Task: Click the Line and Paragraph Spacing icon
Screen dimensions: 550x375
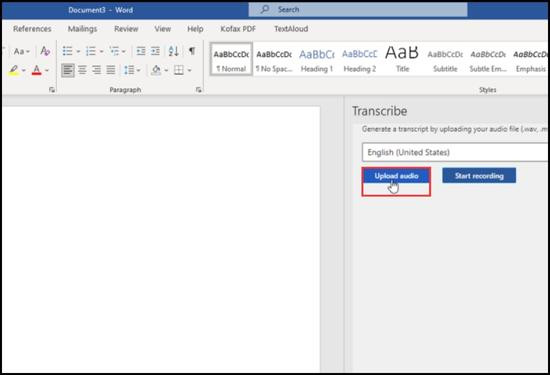Action: point(129,70)
